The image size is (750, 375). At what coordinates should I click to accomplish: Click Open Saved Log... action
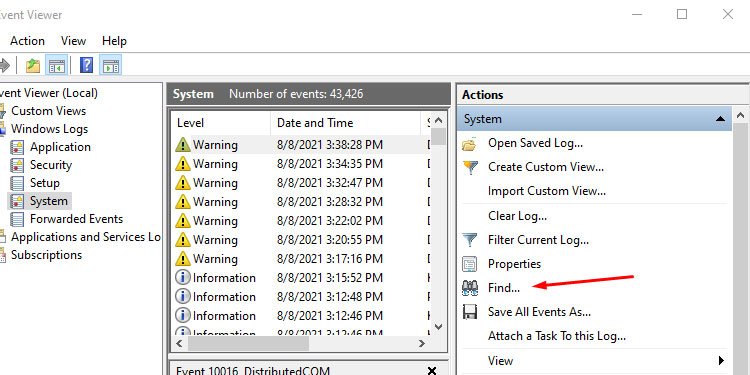point(535,143)
